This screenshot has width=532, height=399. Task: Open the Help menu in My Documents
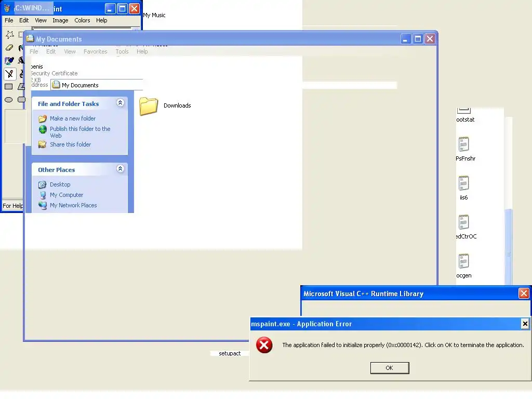[142, 51]
